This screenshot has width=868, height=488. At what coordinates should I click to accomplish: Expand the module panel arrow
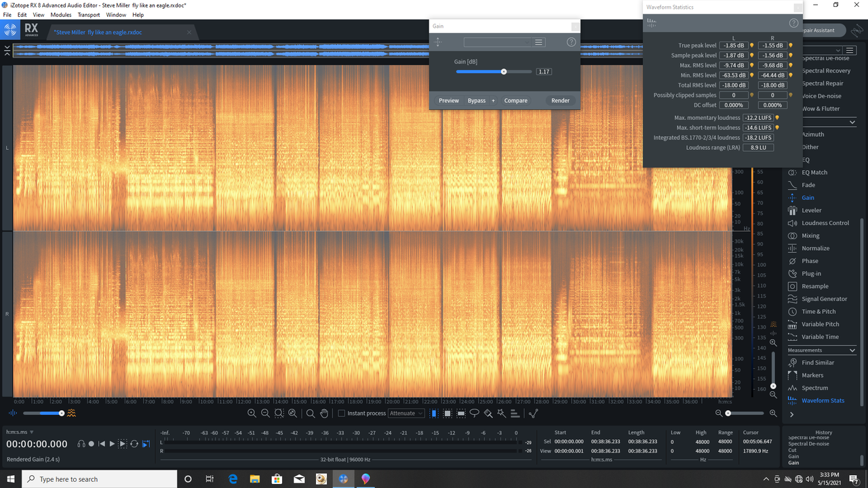point(791,414)
